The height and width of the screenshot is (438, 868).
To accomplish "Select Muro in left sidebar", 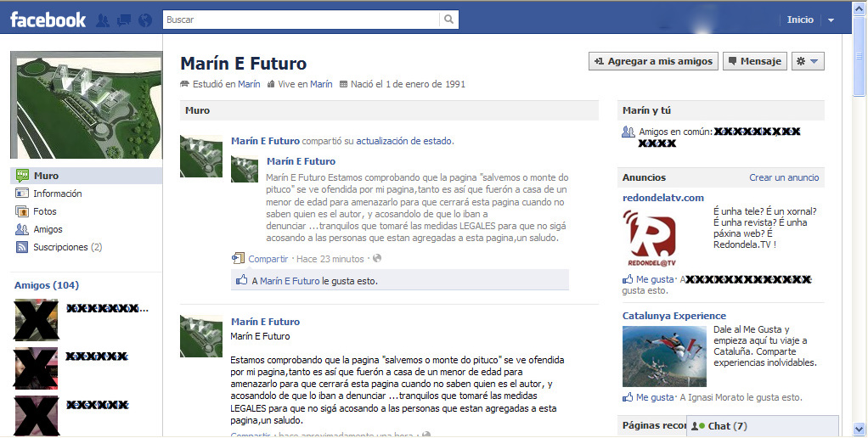I will tap(46, 176).
